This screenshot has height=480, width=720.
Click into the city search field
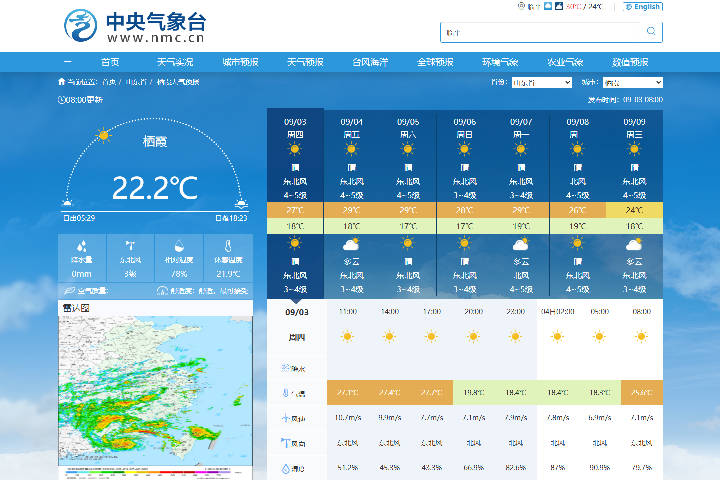click(x=543, y=32)
